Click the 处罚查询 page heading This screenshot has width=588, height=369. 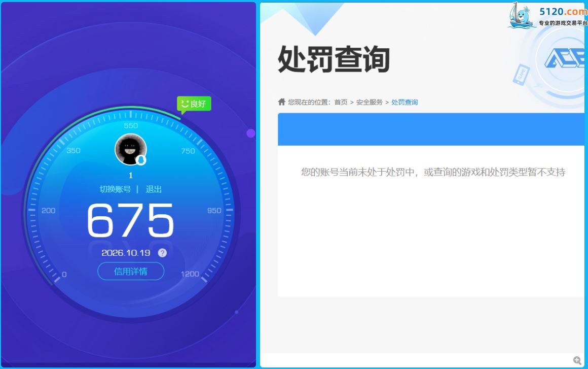[334, 59]
